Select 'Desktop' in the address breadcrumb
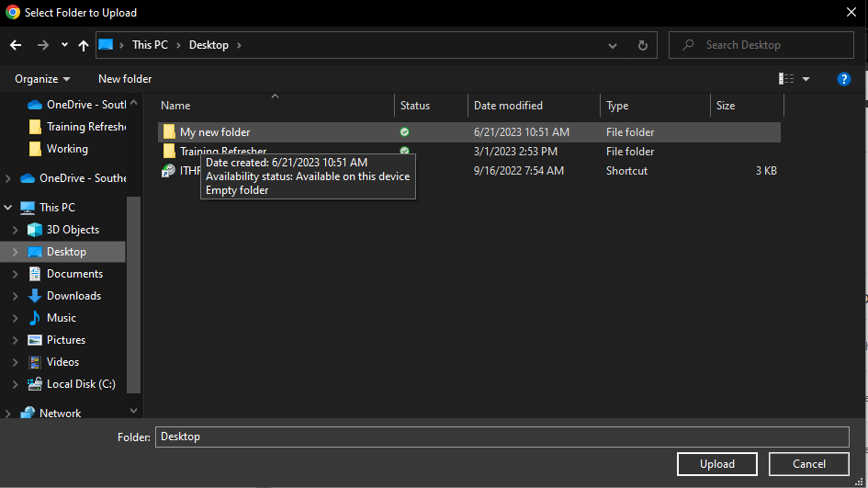This screenshot has height=488, width=868. point(209,45)
